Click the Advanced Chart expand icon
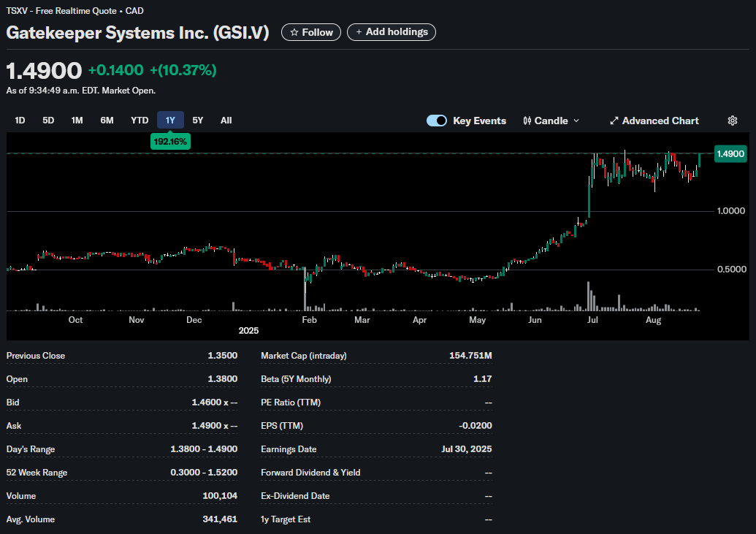756x534 pixels. click(x=614, y=121)
